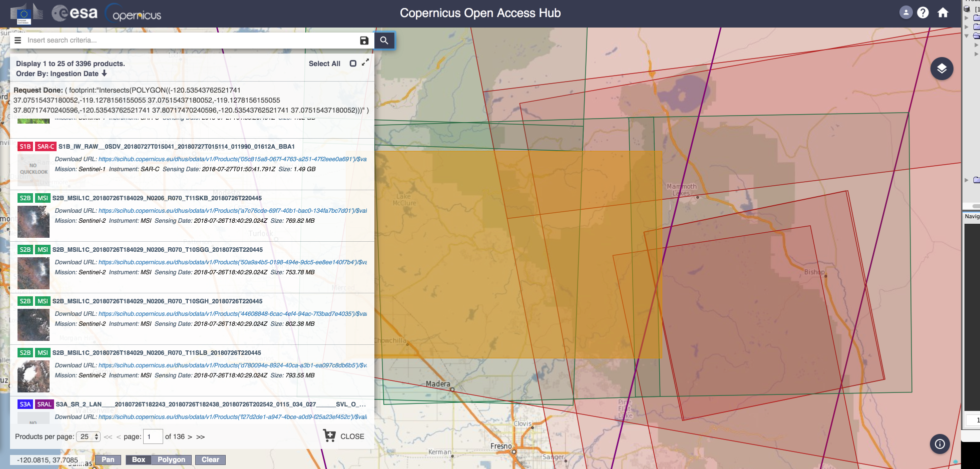Click the S2B badge for the T10SGH product
This screenshot has height=469, width=980.
click(x=26, y=301)
